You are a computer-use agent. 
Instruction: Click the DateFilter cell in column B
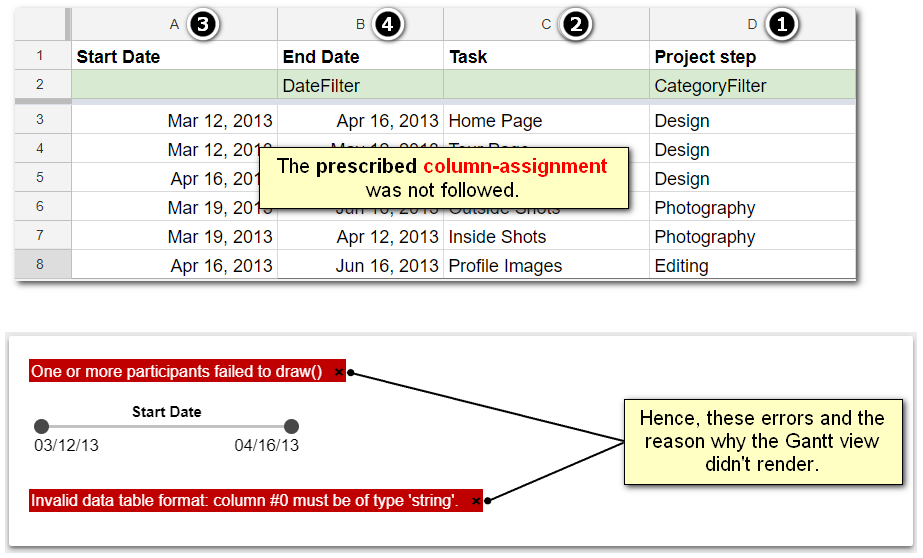pos(360,86)
